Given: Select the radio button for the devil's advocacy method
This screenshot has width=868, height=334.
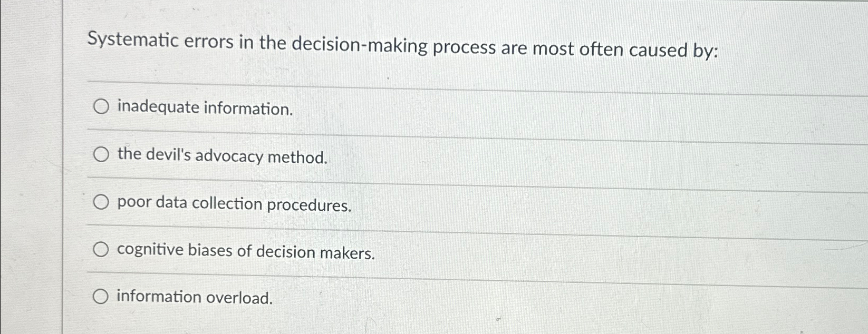Looking at the screenshot, I should [101, 154].
